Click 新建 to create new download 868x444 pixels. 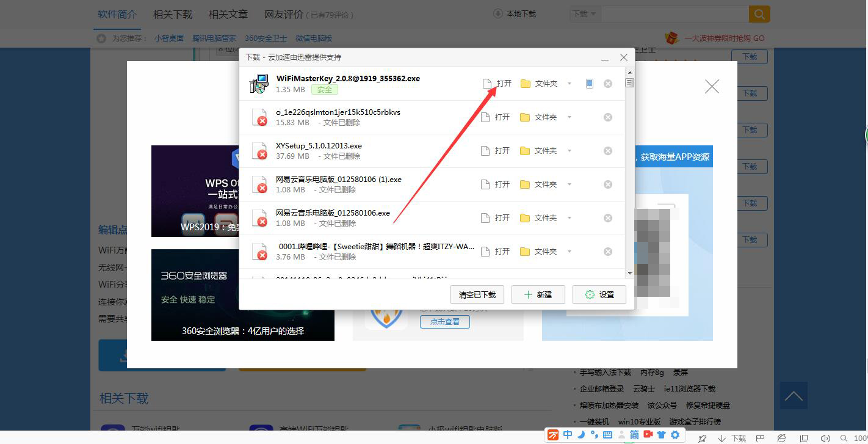(x=538, y=294)
